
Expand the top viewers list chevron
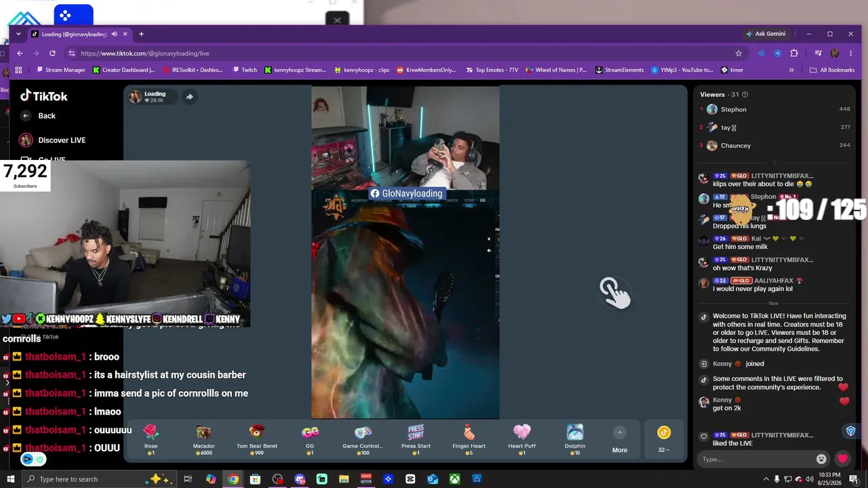(x=774, y=163)
